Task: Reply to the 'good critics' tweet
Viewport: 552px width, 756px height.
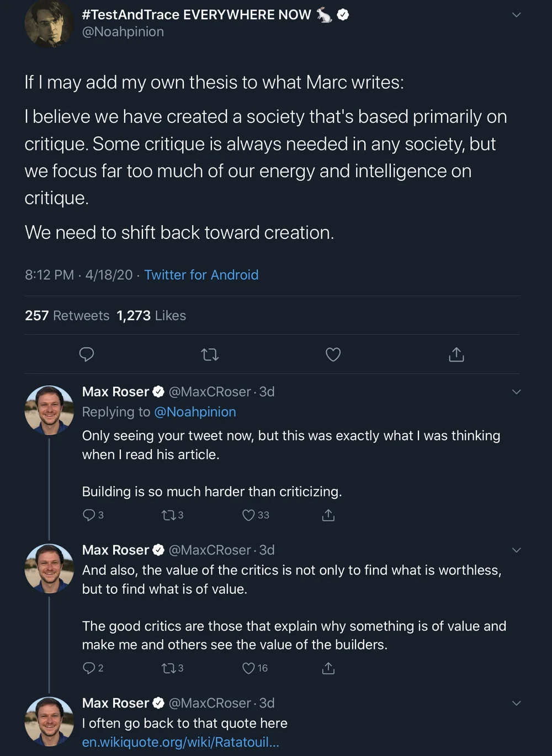Action: [x=88, y=668]
